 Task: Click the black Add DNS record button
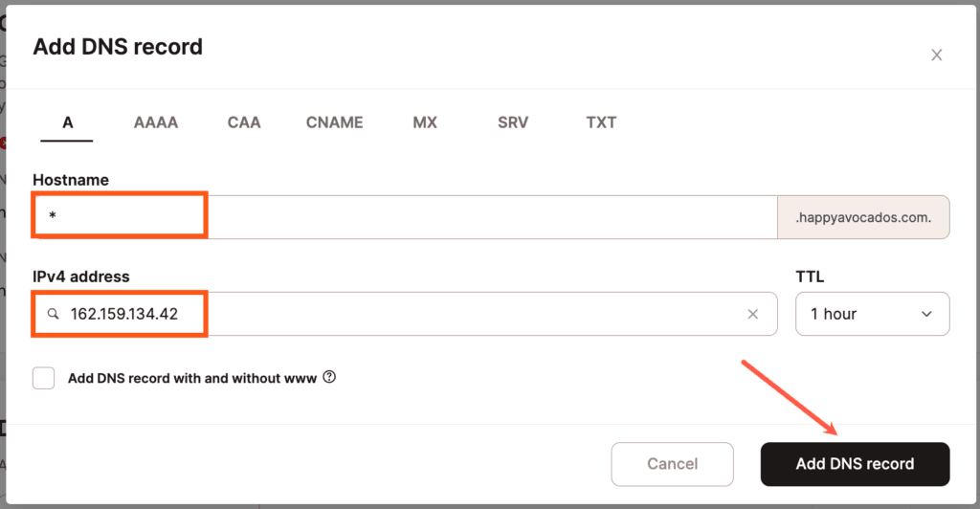tap(855, 464)
